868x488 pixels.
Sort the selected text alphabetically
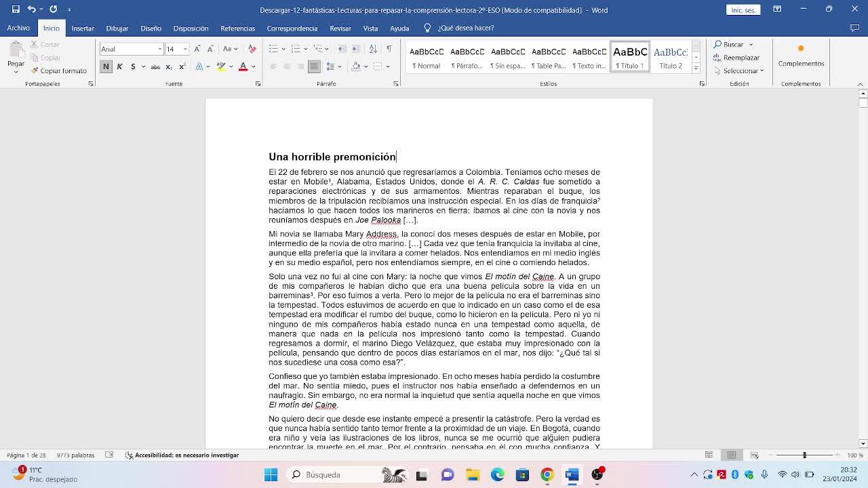pos(373,49)
